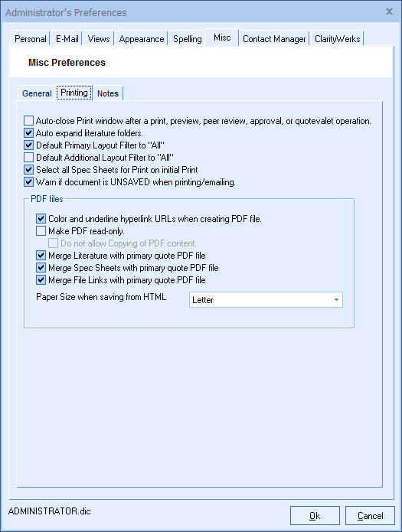Check Default Additional Layout Filter to All

click(28, 158)
